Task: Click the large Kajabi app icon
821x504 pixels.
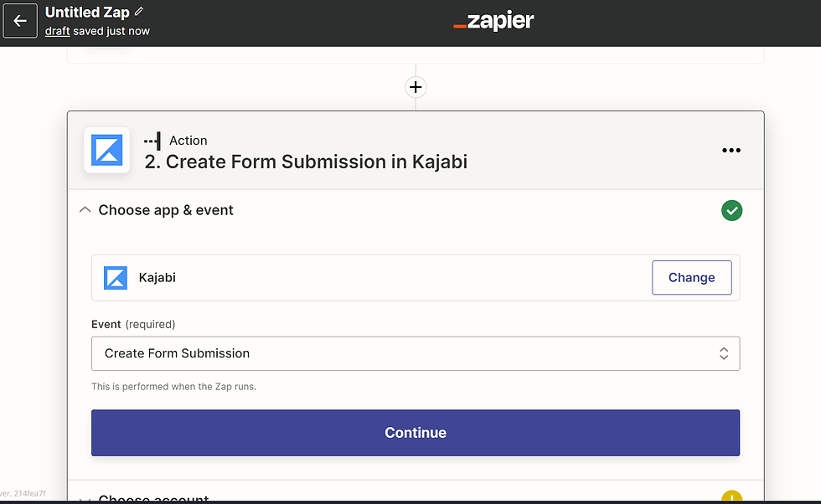Action: coord(107,150)
